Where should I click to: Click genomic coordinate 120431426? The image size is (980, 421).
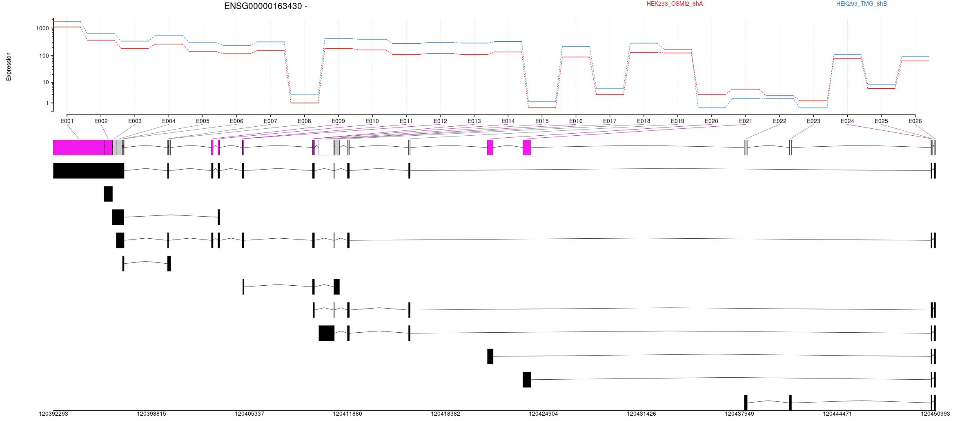tap(641, 414)
